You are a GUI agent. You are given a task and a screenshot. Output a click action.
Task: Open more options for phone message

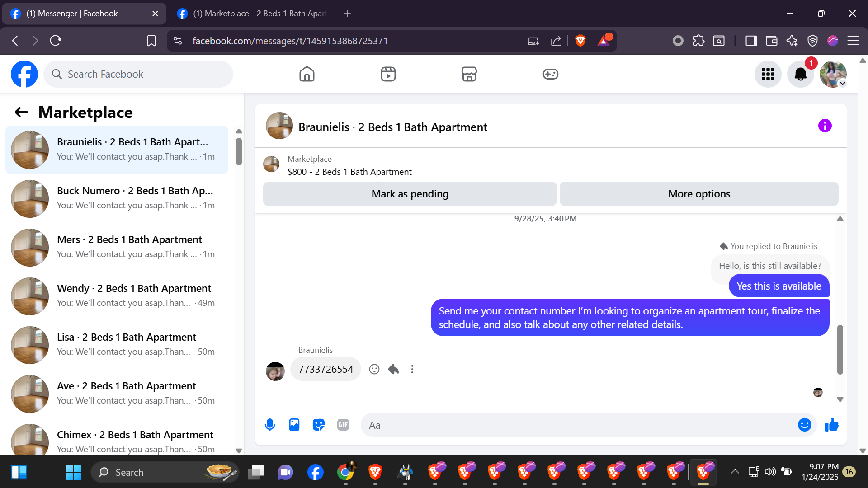click(x=412, y=369)
